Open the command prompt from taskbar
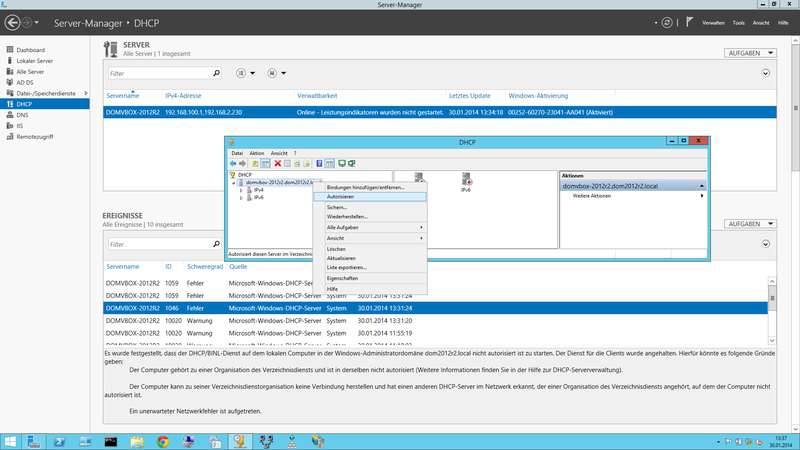800x450 pixels. tap(111, 441)
